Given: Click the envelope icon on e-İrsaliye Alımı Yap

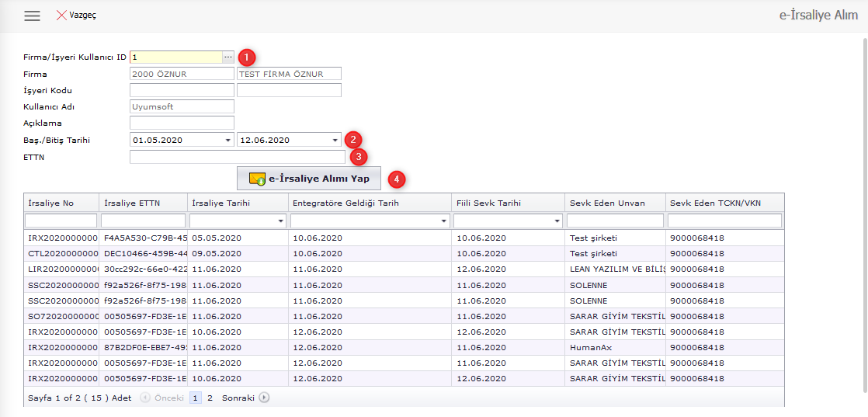Looking at the screenshot, I should coord(257,179).
